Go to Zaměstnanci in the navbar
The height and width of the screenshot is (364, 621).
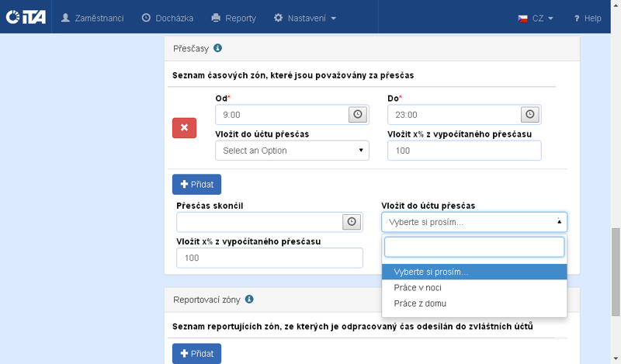click(x=92, y=18)
